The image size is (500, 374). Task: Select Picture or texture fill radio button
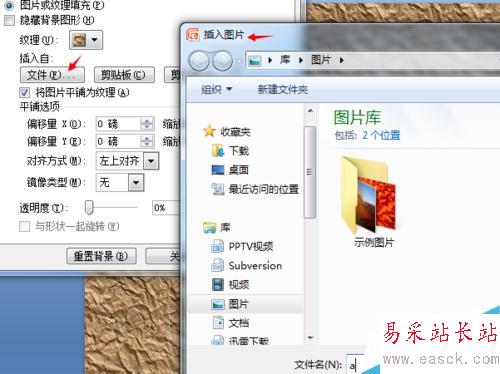tap(9, 5)
